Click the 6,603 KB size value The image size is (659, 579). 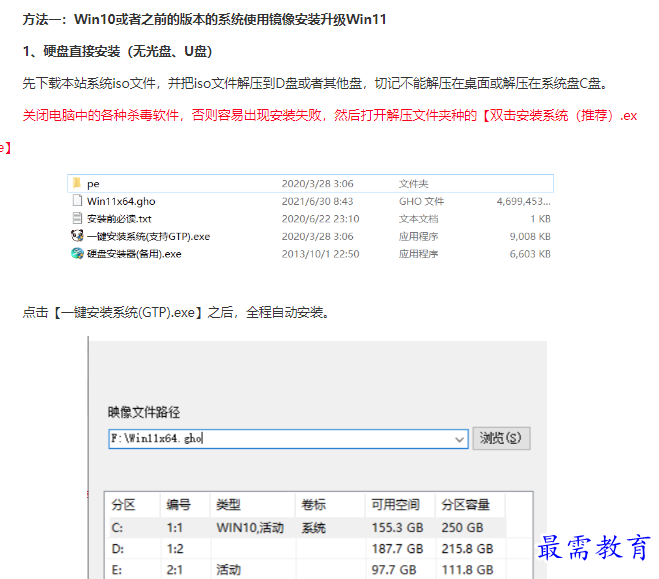tap(530, 254)
